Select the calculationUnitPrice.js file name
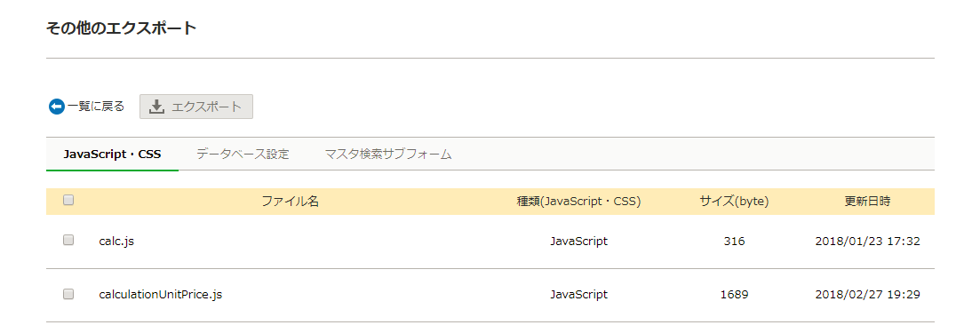 (161, 294)
